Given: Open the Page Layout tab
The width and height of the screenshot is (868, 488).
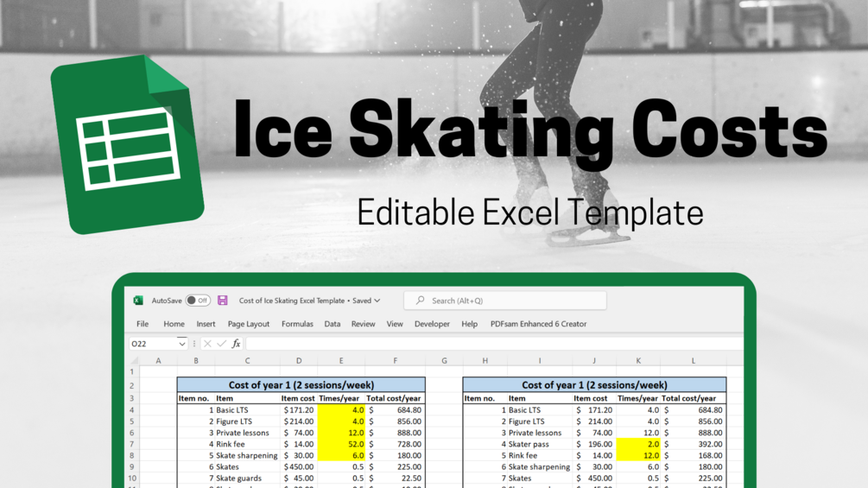Looking at the screenshot, I should coord(249,324).
